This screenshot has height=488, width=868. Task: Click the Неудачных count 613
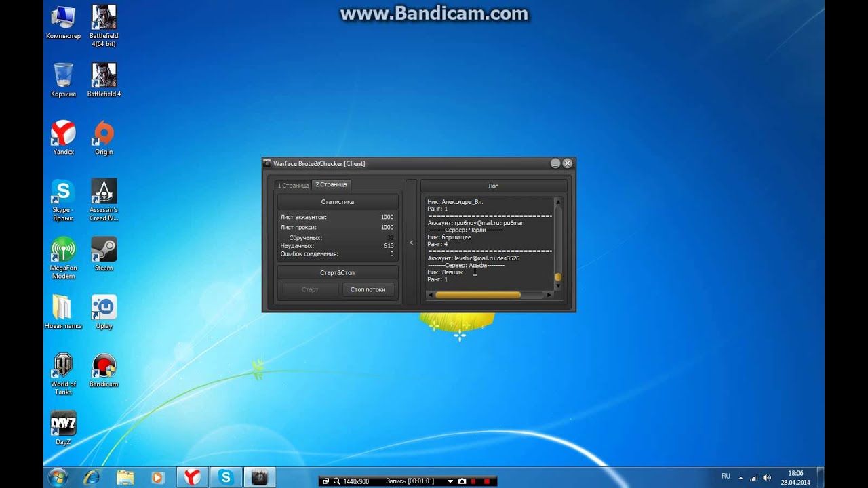[x=389, y=246]
